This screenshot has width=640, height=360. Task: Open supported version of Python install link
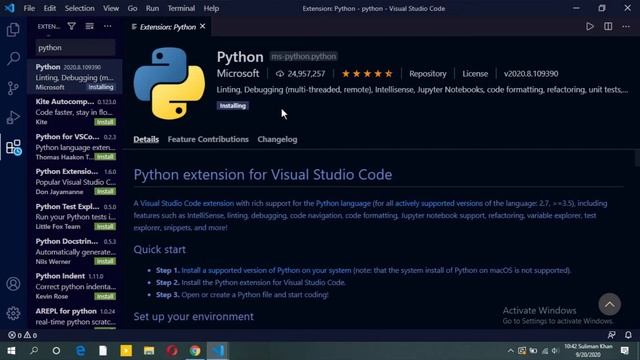tap(266, 270)
